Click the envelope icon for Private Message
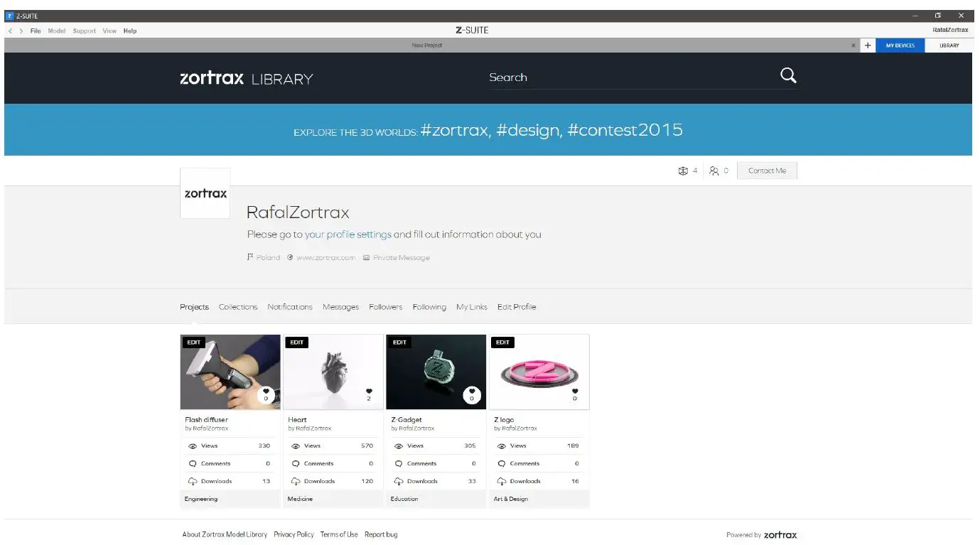Image resolution: width=980 pixels, height=545 pixels. [367, 257]
